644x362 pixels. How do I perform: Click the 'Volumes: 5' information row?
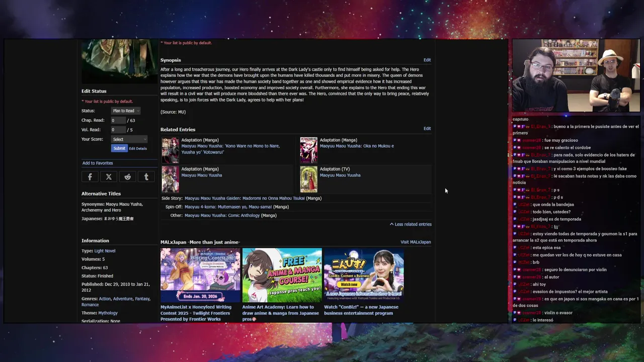pos(93,259)
